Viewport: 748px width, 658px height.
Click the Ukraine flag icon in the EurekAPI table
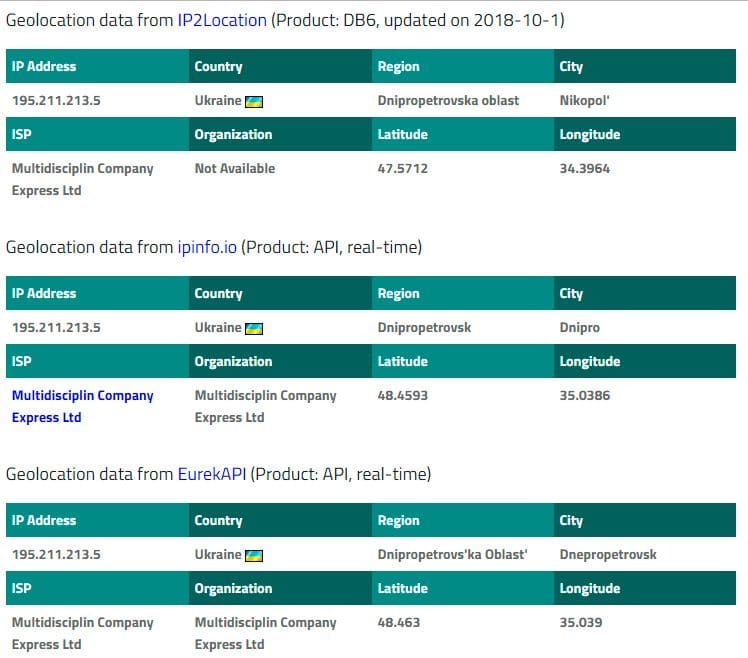254,556
